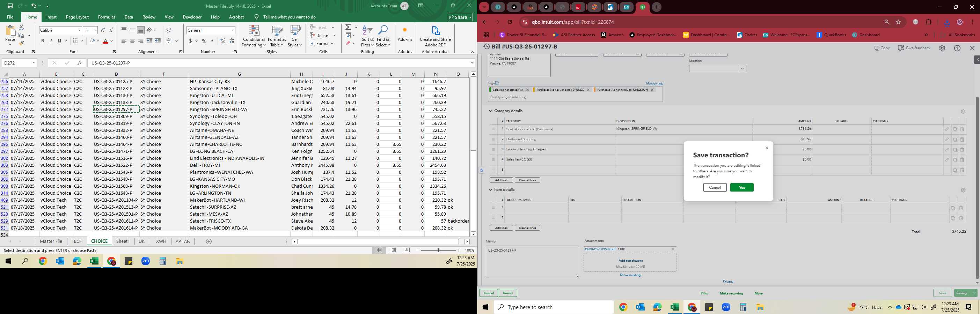Screen dimensions: 980x314
Task: Click Tell me what you want search
Action: click(x=289, y=17)
